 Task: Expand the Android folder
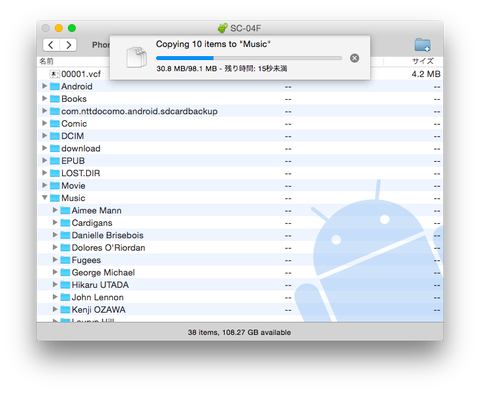coord(44,86)
